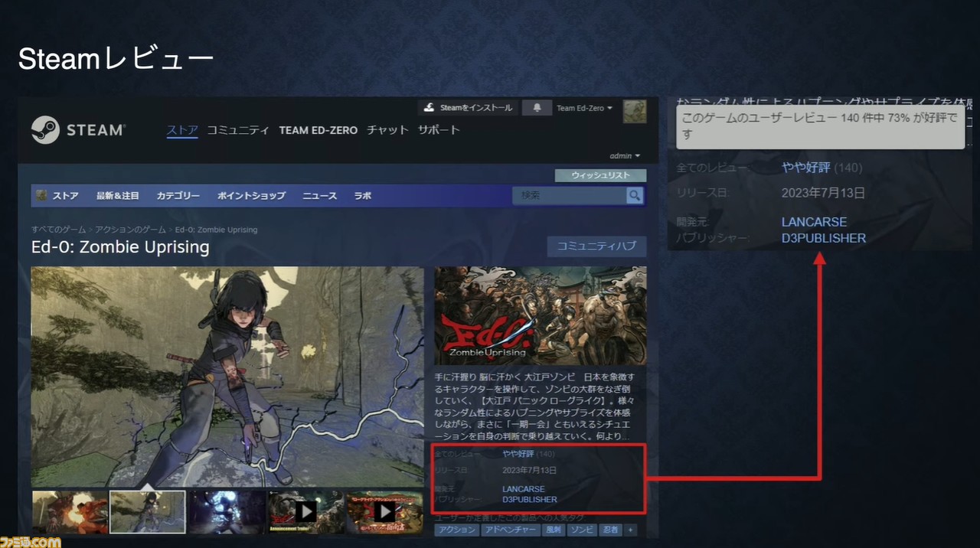Click the user avatar in the top right
The width and height of the screenshot is (980, 548).
coord(635,112)
